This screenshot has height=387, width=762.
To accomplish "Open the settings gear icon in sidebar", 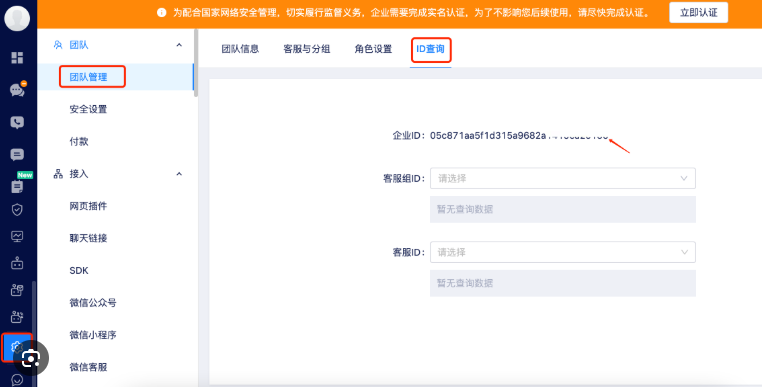I will point(17,347).
